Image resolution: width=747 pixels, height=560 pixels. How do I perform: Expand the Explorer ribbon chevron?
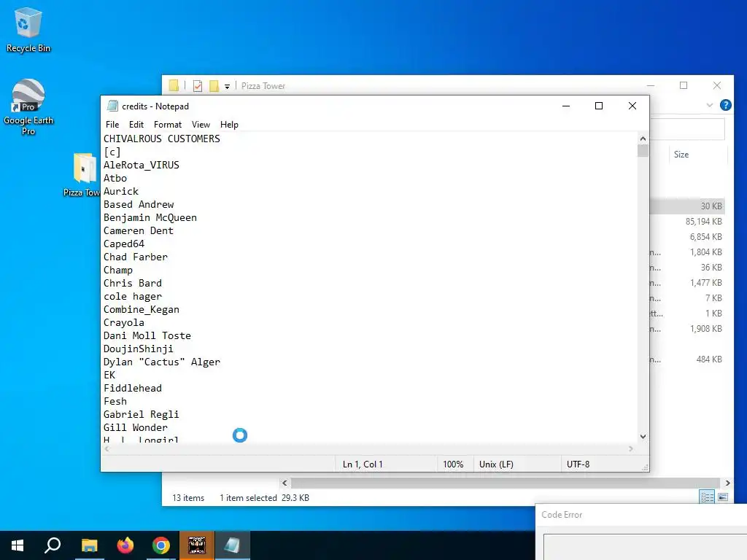point(709,105)
